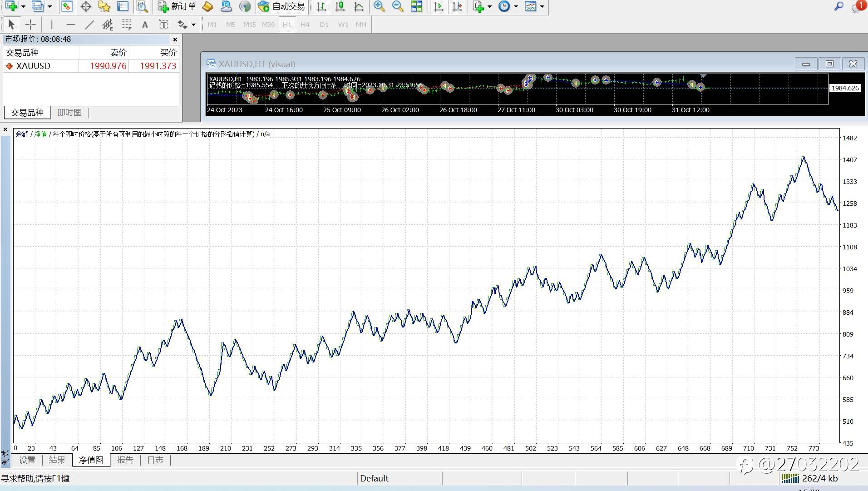Switch timeframe to M5
Viewport: 868px width, 491px height.
(x=231, y=25)
